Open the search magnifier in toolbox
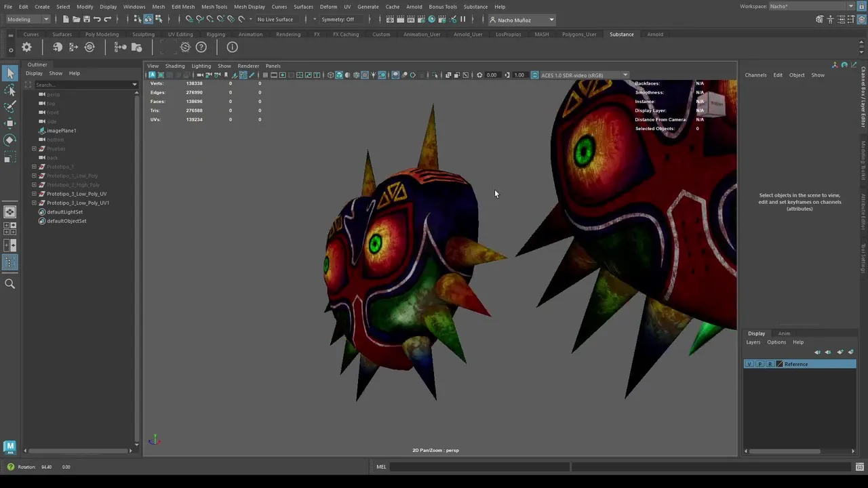 point(10,284)
